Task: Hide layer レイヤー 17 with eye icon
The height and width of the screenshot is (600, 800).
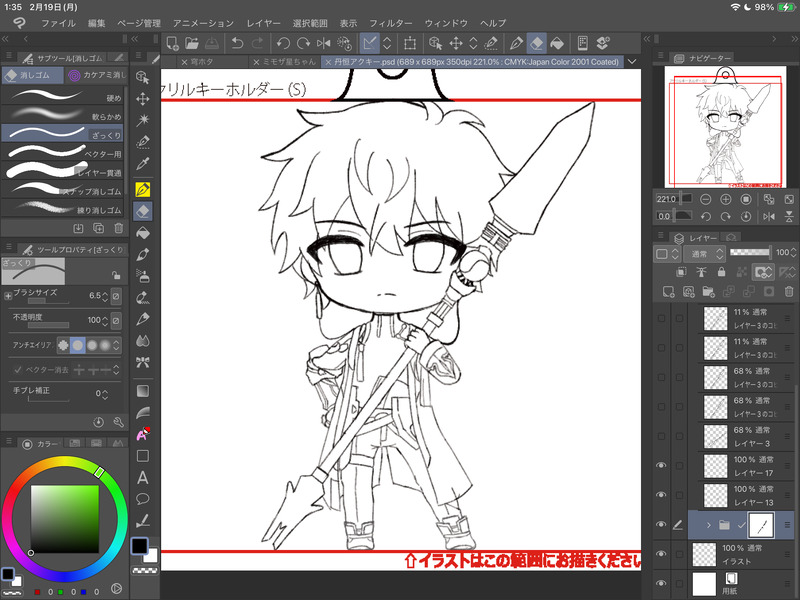Action: (x=661, y=465)
